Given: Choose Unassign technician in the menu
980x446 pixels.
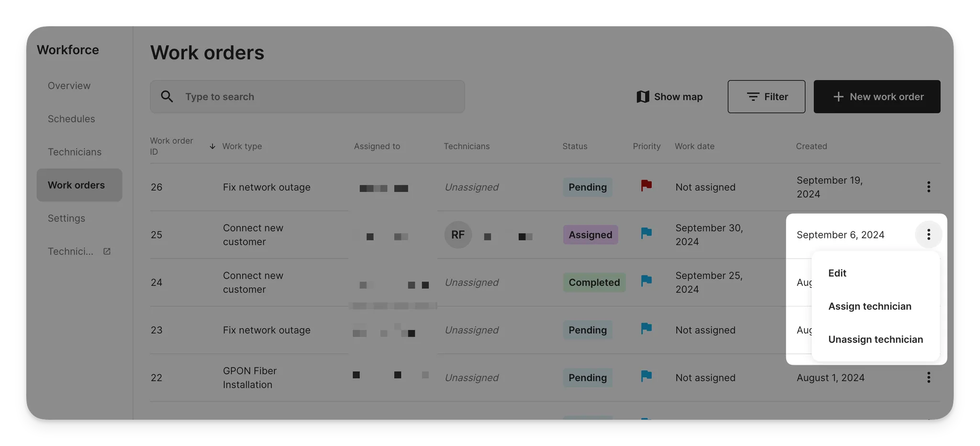Looking at the screenshot, I should pos(875,339).
